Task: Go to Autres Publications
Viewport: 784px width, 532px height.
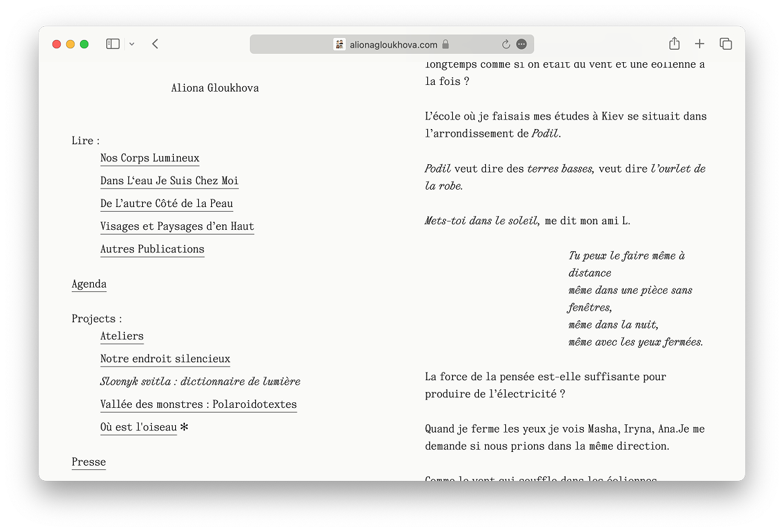Action: (152, 249)
